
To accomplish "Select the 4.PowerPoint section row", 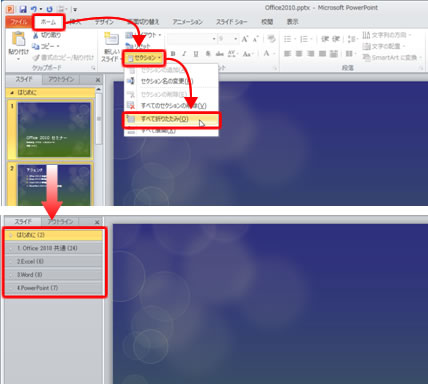I will pos(53,288).
